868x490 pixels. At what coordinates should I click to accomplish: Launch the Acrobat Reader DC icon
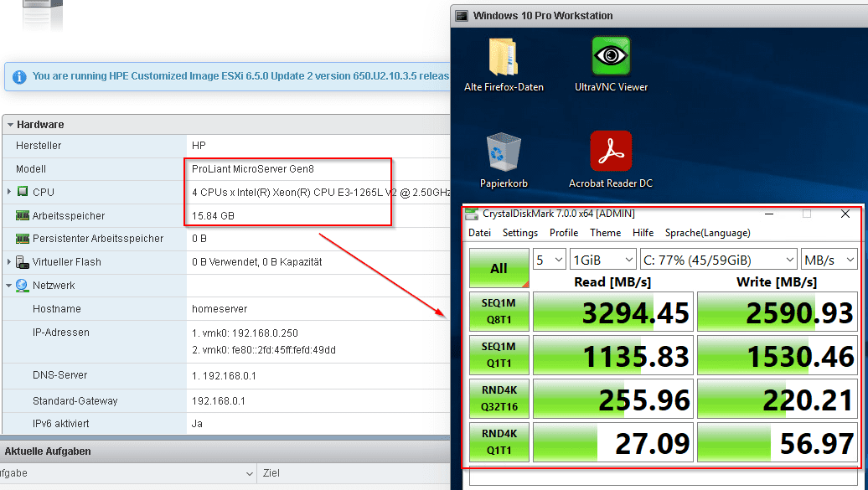pos(611,151)
